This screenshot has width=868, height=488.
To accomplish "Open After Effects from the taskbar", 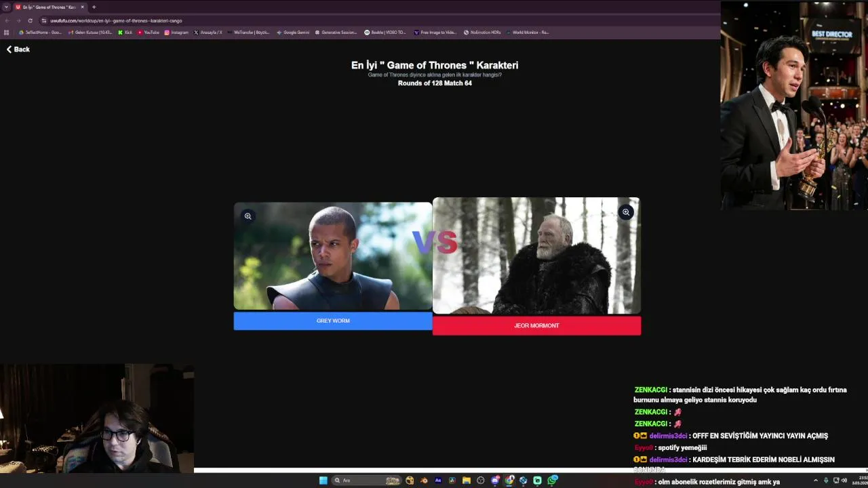I will [x=438, y=481].
